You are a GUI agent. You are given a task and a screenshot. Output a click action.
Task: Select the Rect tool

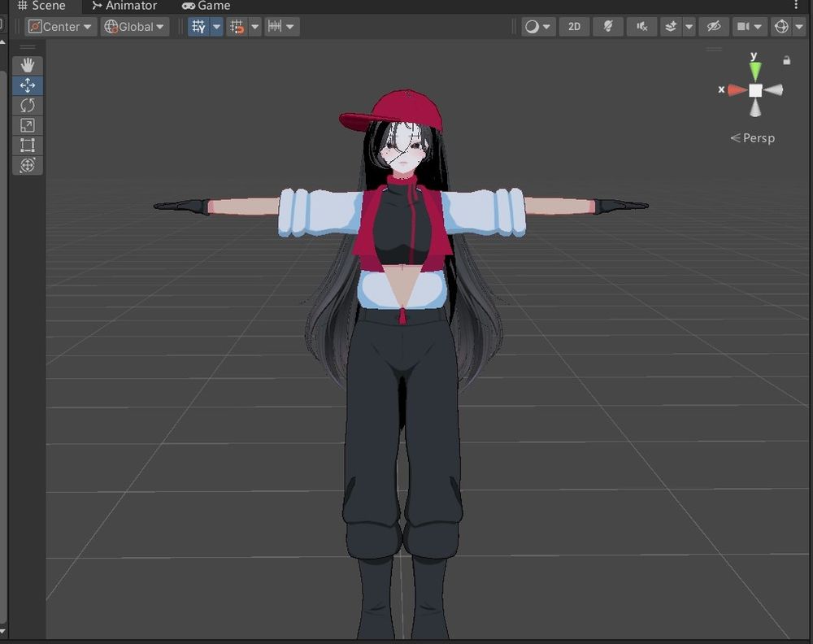coord(28,146)
